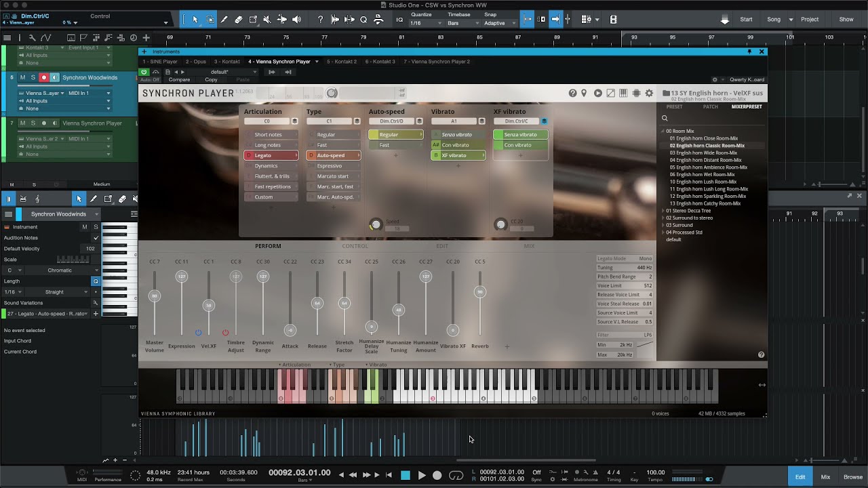The width and height of the screenshot is (868, 488).
Task: Select the Eraser tool
Action: tap(239, 20)
